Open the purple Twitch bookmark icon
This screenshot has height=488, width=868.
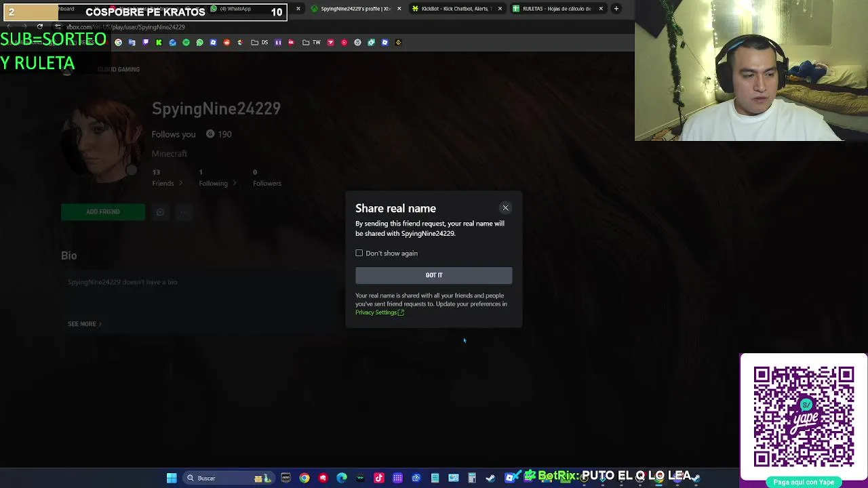[x=145, y=43]
